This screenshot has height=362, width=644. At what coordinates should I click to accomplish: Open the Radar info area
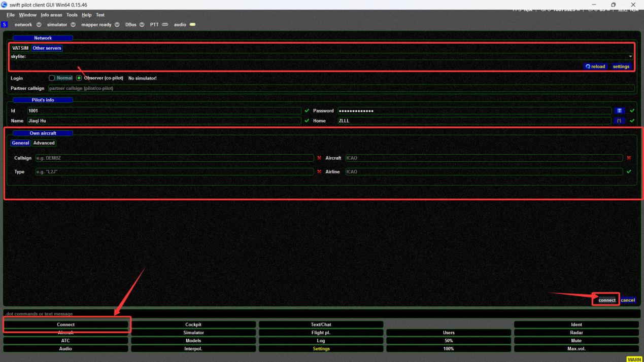point(577,333)
